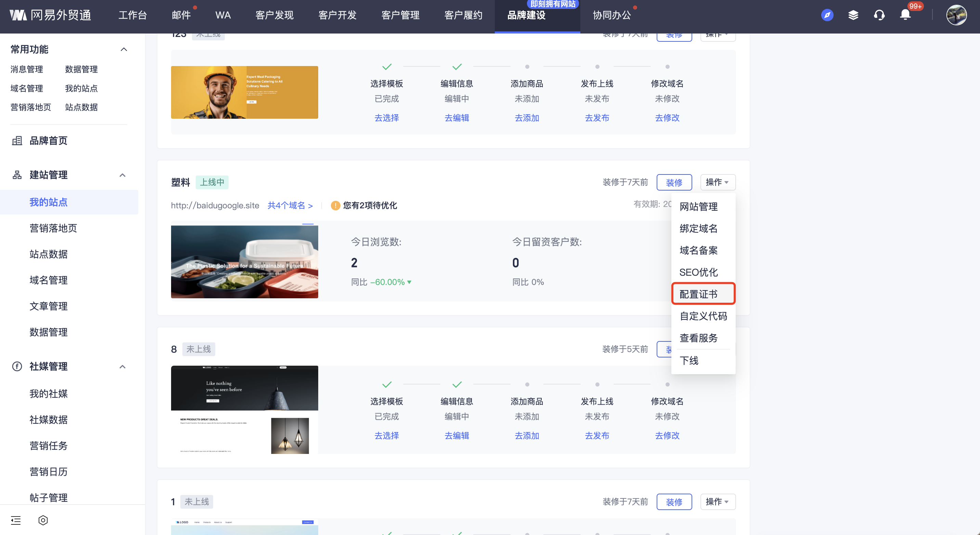Collapse the 常用功能 section
The image size is (980, 535).
[x=124, y=50]
